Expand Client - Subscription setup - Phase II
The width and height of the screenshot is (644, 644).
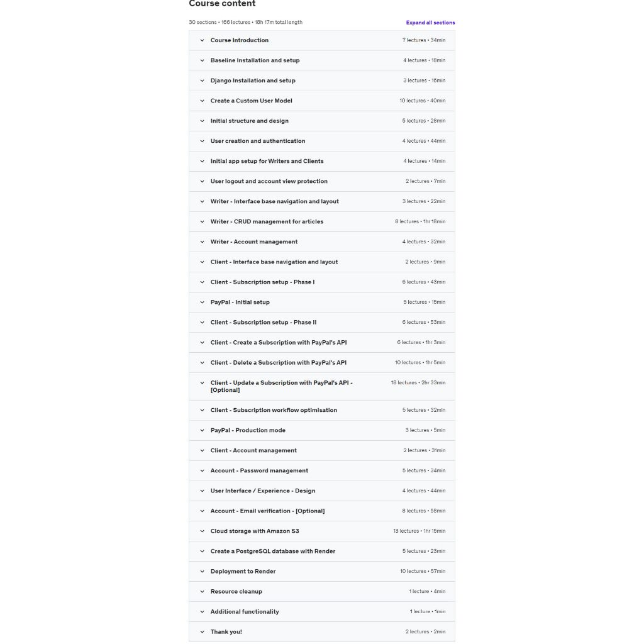[x=263, y=322]
